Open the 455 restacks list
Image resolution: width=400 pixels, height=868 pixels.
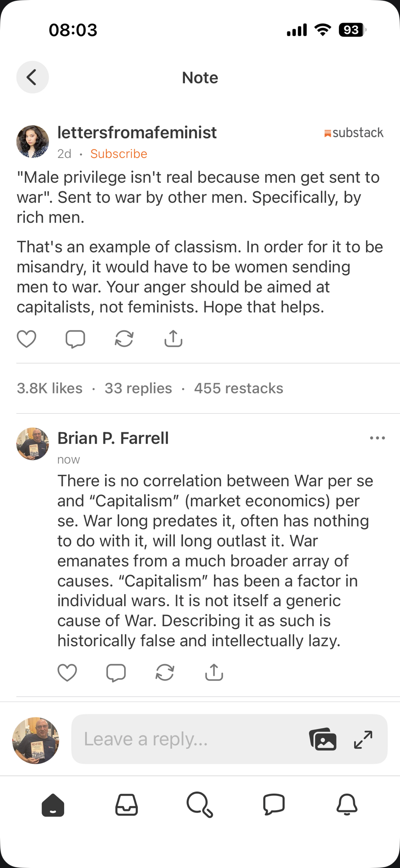point(238,388)
